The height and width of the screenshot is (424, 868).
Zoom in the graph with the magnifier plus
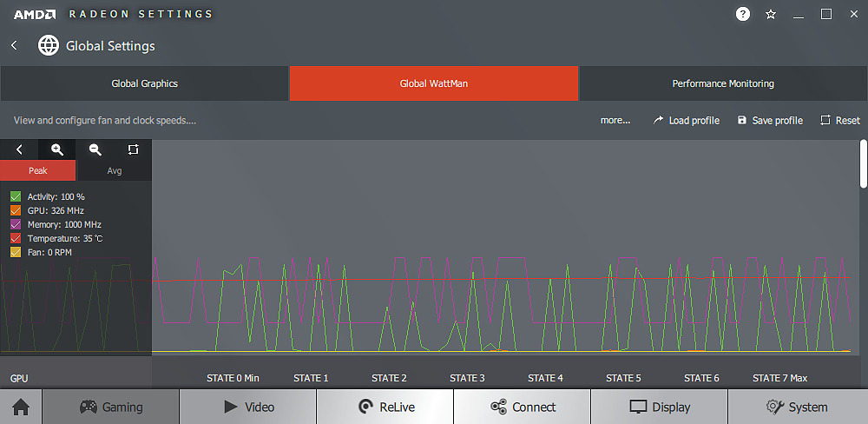(57, 149)
